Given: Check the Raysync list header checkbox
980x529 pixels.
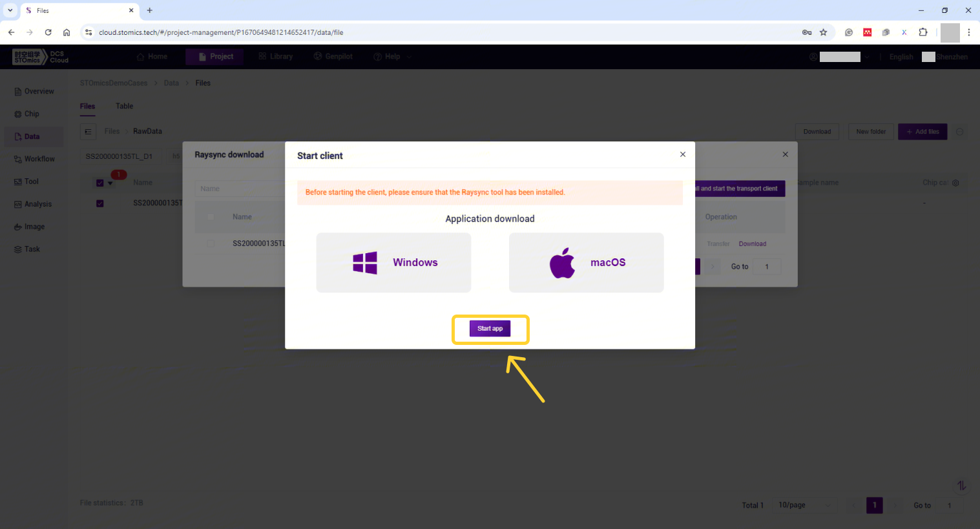Looking at the screenshot, I should 211,217.
